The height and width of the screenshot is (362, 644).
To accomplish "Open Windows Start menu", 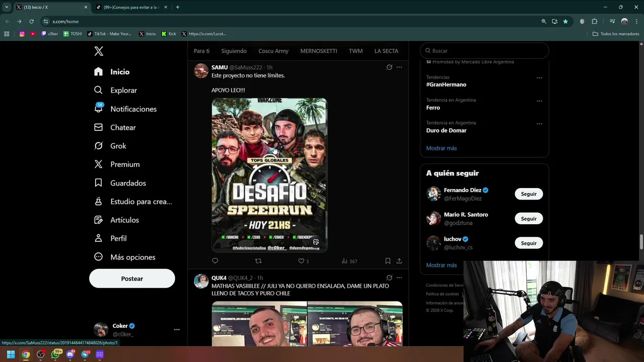I will pos(11,354).
